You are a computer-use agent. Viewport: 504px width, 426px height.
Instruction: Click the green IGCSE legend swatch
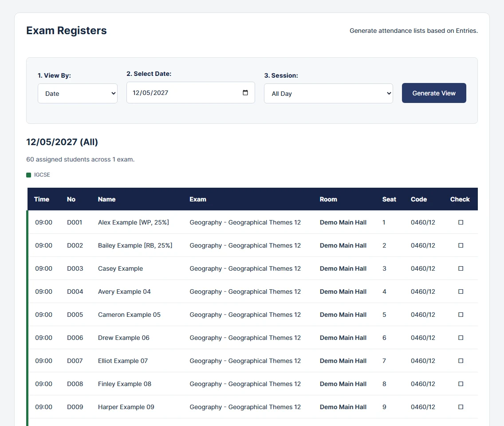(x=28, y=175)
